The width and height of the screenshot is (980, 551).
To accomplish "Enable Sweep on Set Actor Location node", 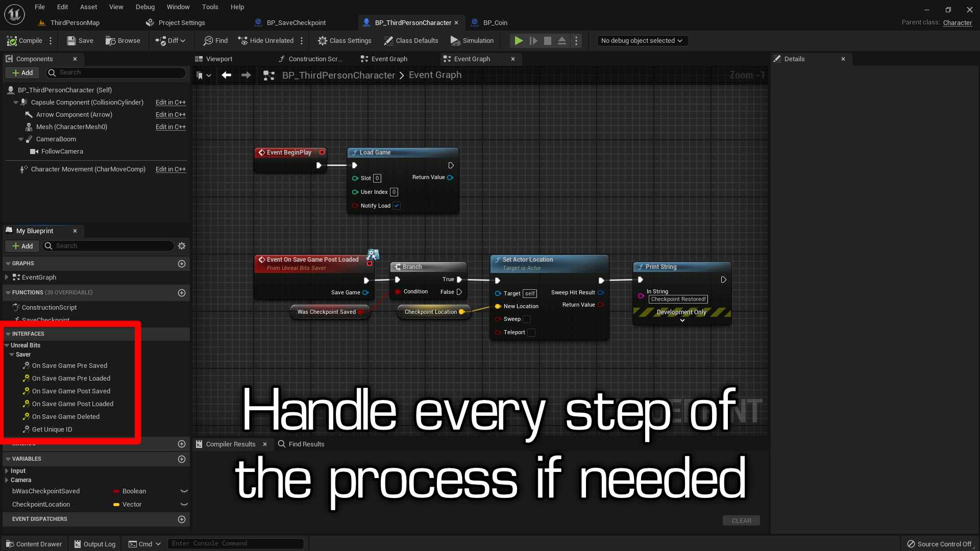I will tap(527, 319).
